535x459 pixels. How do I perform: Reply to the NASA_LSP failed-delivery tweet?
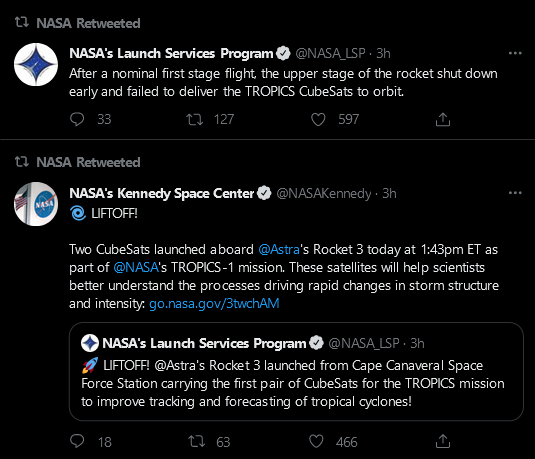coord(77,119)
